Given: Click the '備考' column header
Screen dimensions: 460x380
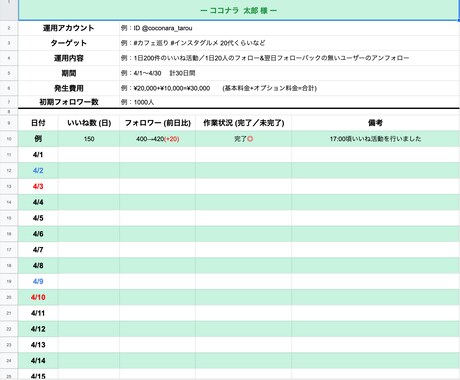Looking at the screenshot, I should point(375,123).
